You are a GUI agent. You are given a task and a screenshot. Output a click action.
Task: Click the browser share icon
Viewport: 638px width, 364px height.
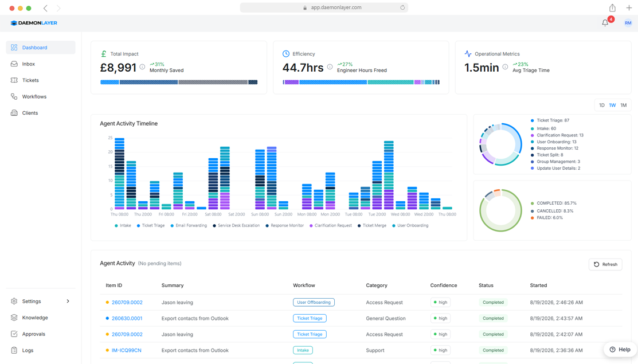(612, 7)
